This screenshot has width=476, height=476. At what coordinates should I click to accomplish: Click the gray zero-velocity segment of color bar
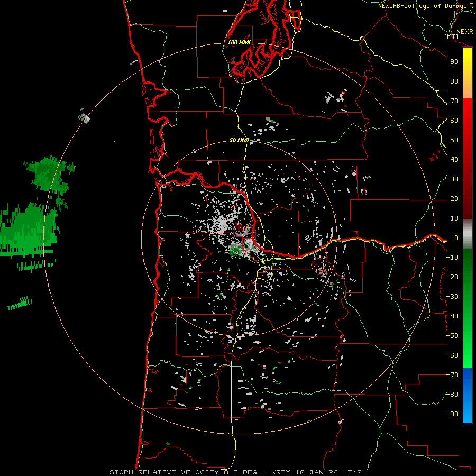pyautogui.click(x=467, y=234)
